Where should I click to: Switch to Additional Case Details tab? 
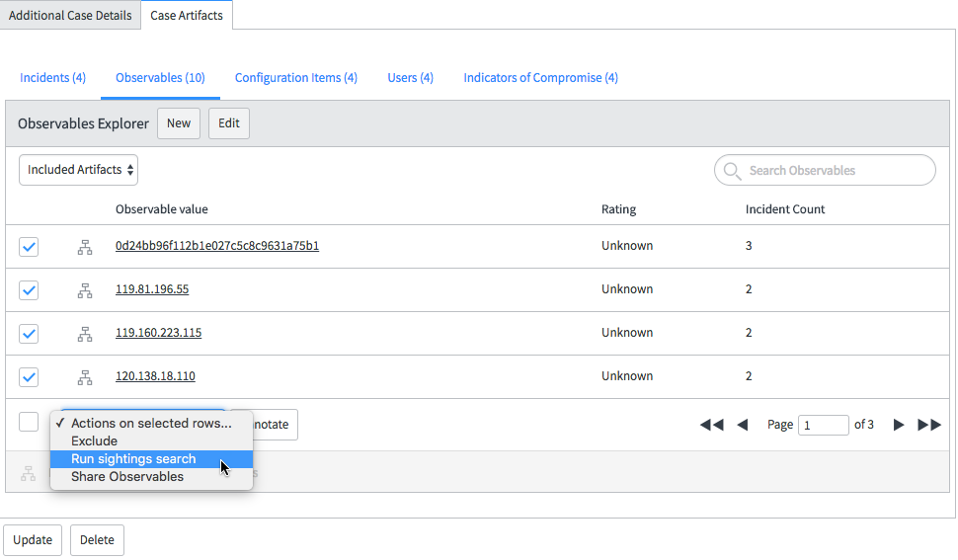click(70, 15)
